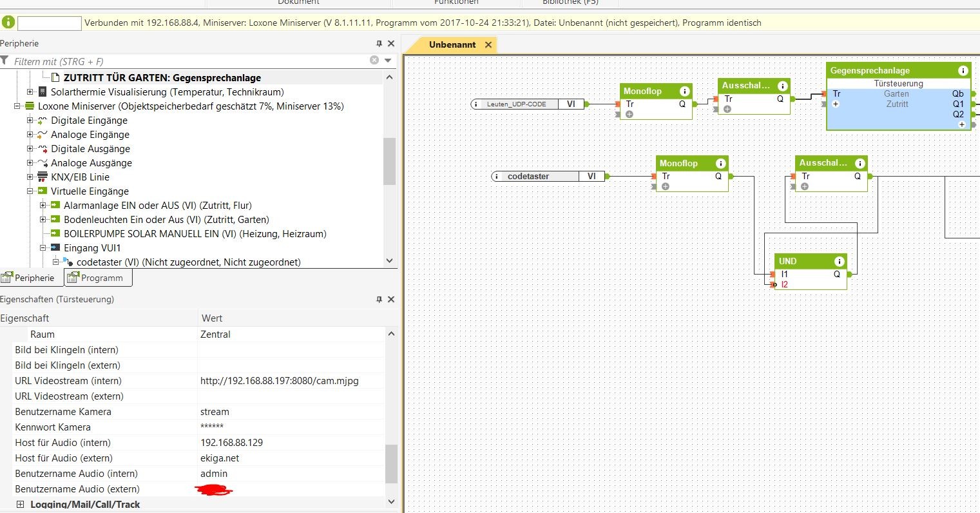The width and height of the screenshot is (980, 513).
Task: Click the Digitale Eingänge icon
Action: point(43,120)
